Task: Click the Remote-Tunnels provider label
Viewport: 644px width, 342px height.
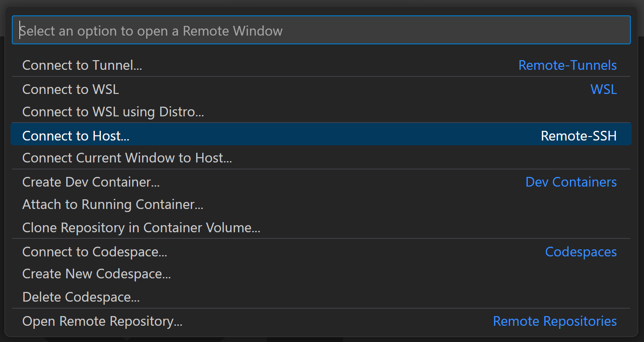Action: 567,65
